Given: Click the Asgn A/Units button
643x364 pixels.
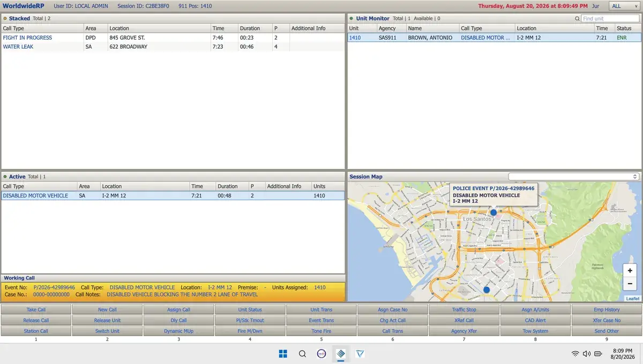Looking at the screenshot, I should tap(535, 309).
